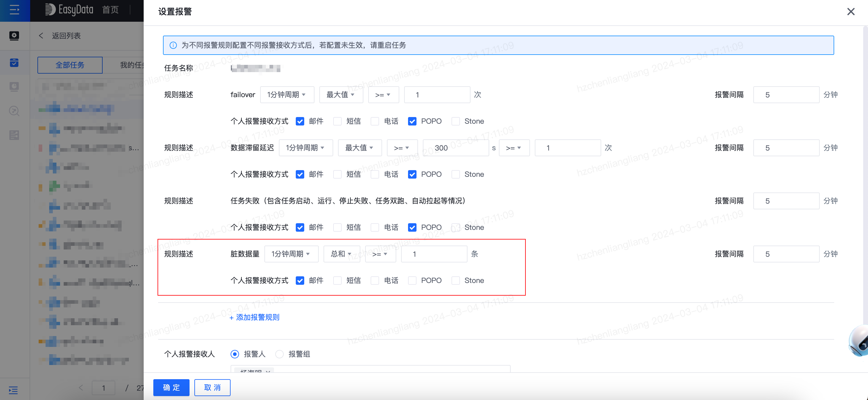Select 报警组 radio button

pyautogui.click(x=279, y=354)
